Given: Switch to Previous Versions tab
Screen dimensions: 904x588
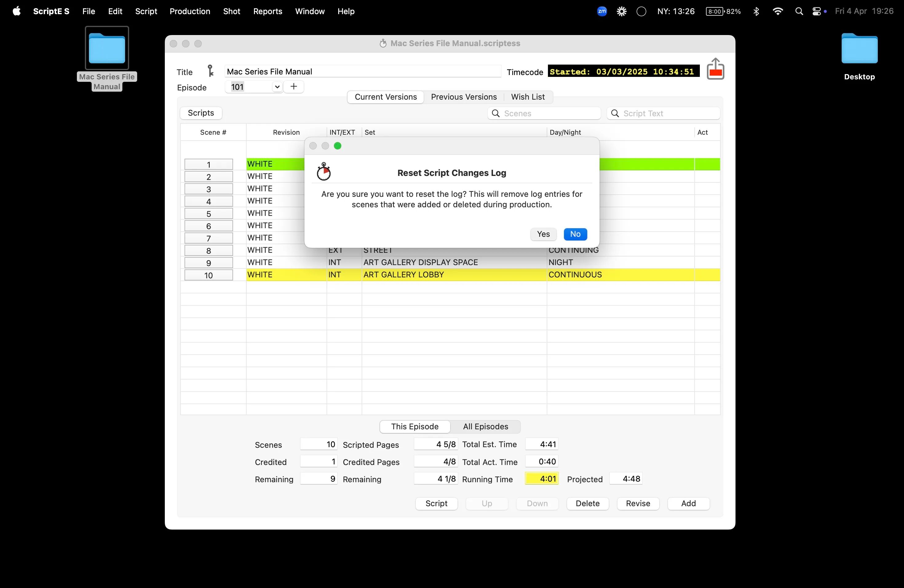Looking at the screenshot, I should 463,97.
